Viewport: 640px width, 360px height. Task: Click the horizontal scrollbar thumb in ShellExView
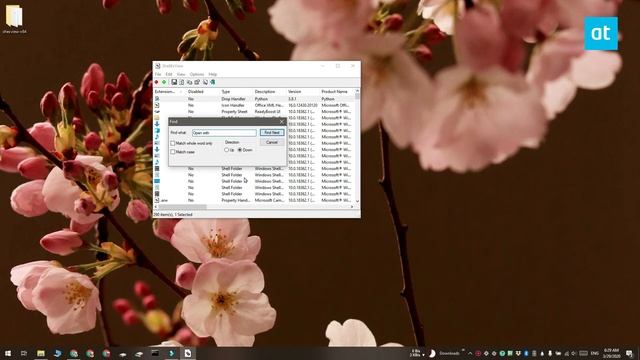click(182, 207)
